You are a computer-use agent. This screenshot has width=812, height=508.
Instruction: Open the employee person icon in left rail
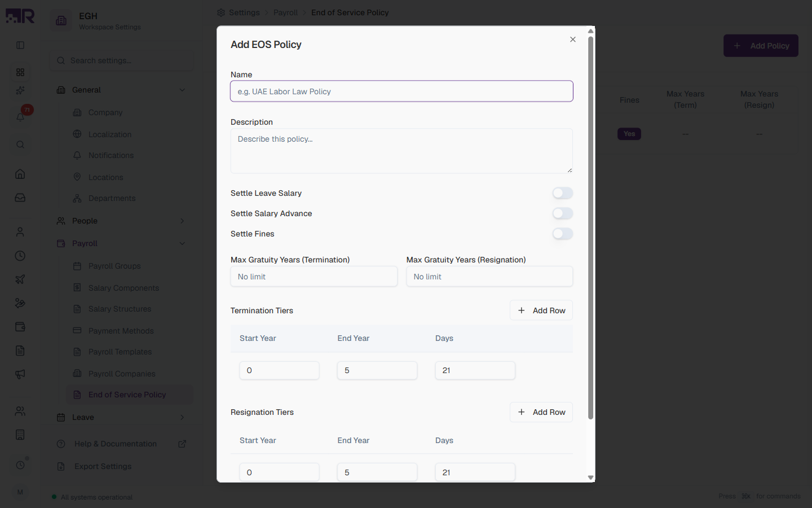tap(20, 232)
